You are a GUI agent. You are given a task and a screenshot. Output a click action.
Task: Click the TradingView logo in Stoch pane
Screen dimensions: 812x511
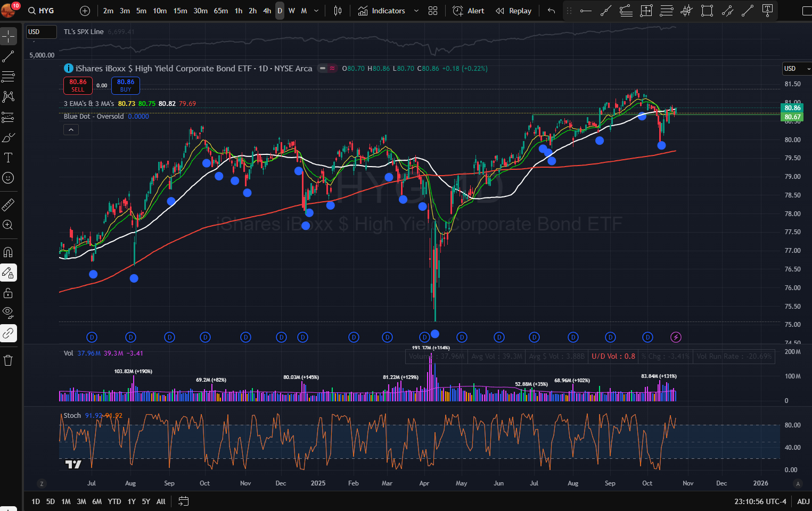pos(73,464)
